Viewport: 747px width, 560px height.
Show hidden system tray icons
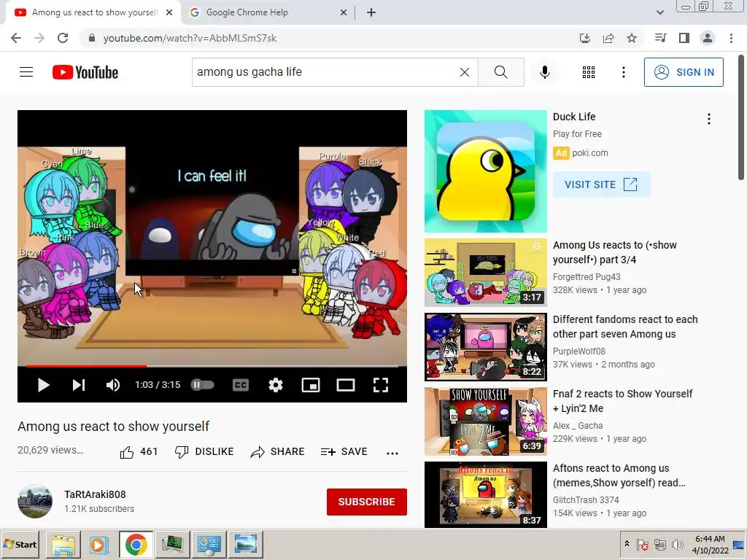(x=627, y=544)
